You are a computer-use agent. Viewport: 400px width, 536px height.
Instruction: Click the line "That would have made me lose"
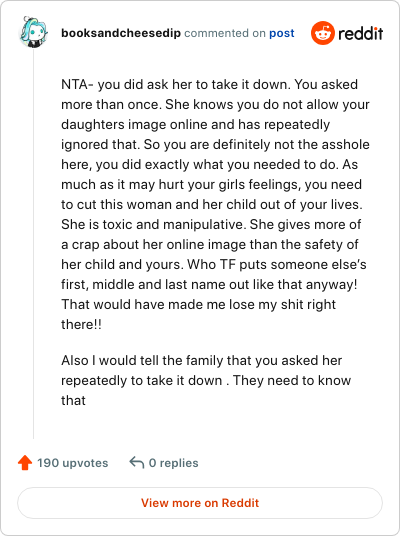coord(198,304)
